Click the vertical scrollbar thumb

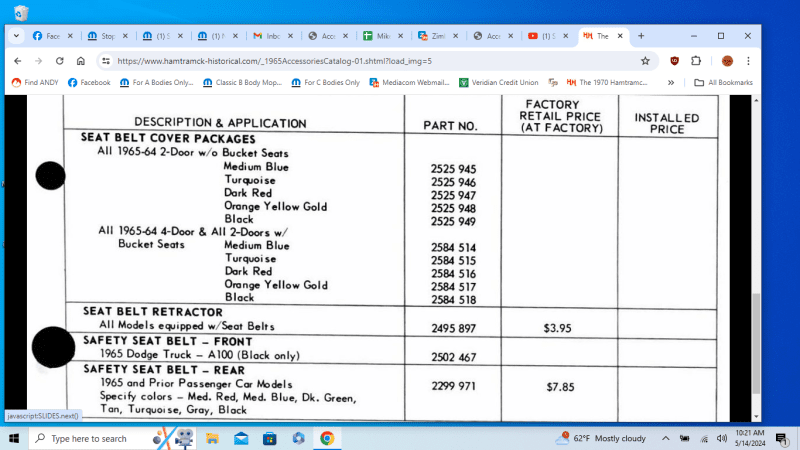click(x=756, y=343)
